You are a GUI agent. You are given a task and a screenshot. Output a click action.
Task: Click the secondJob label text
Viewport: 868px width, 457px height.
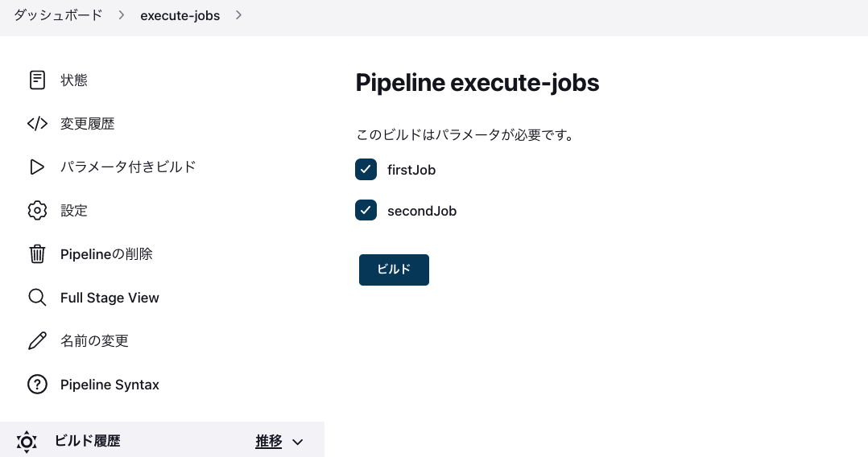point(422,211)
